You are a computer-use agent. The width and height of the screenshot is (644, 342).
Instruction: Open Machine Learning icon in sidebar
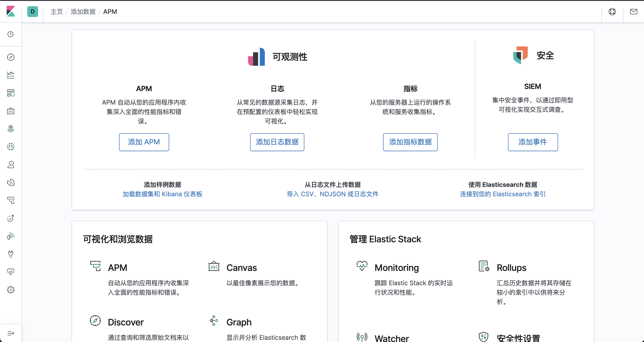11,147
